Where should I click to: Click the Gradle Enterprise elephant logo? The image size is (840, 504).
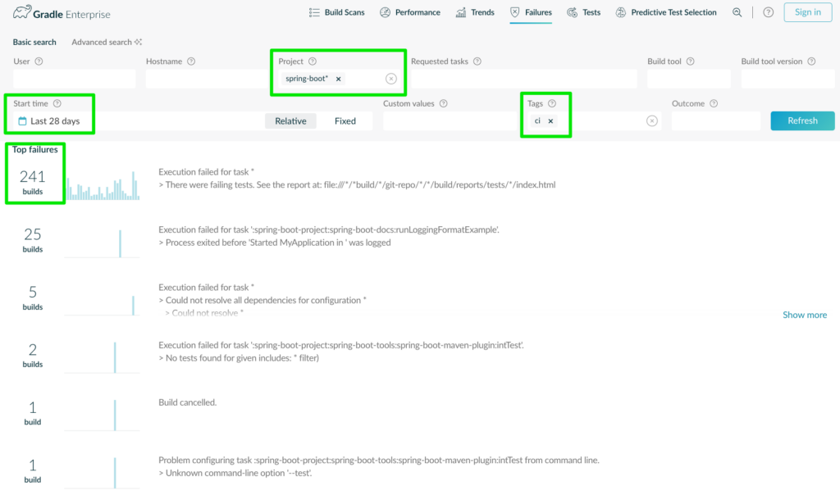click(x=22, y=12)
